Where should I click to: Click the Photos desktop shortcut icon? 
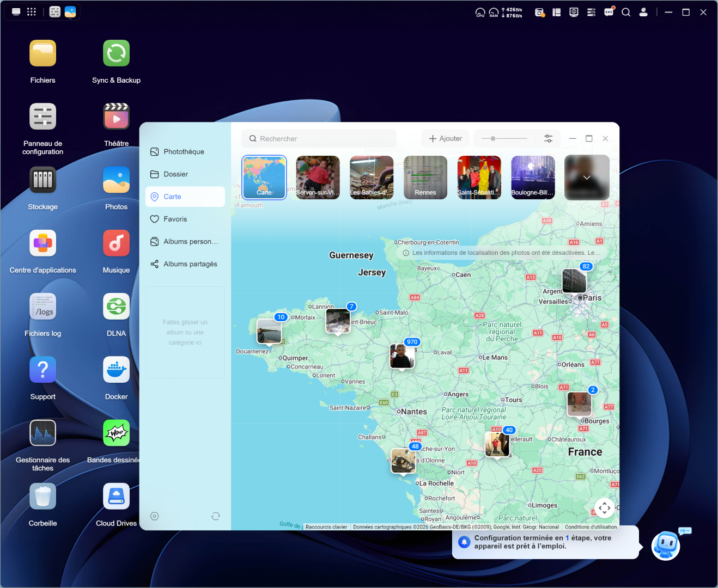(x=116, y=180)
